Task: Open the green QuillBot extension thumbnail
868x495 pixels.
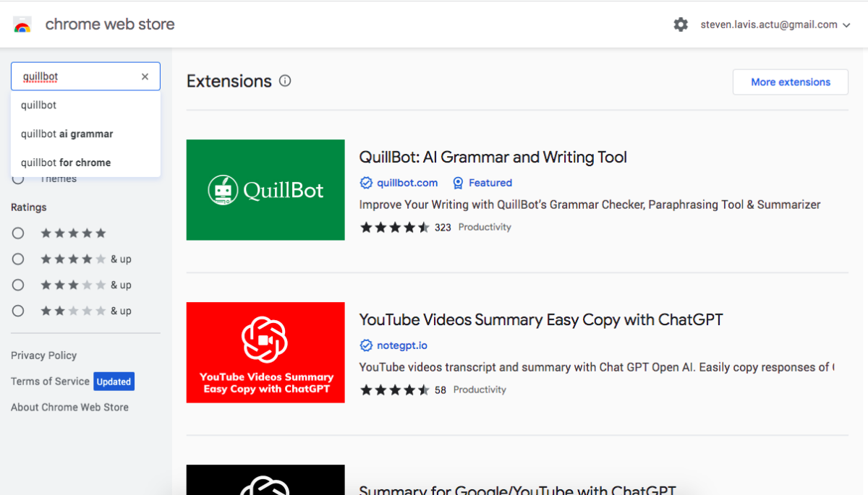Action: pos(265,190)
